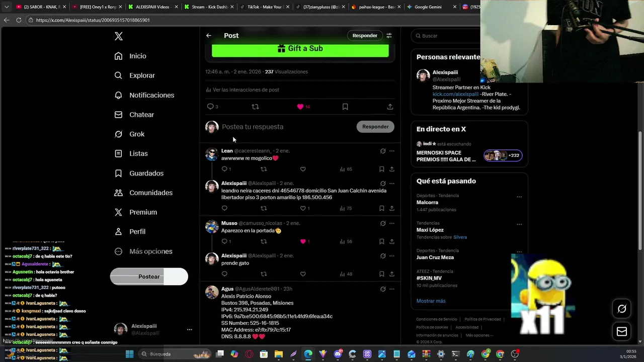Open reply filter settings icon beside Responder

[x=389, y=36]
